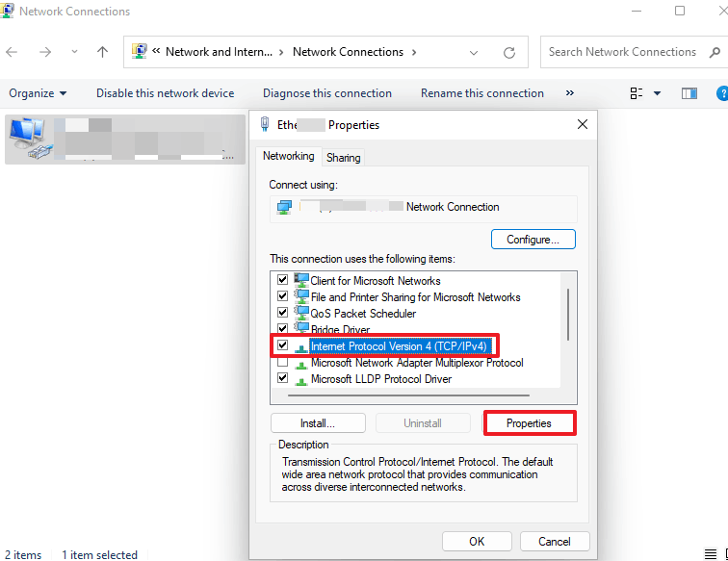The width and height of the screenshot is (728, 561).
Task: Select Microsoft LLDP Protocol Driver text
Action: (381, 379)
